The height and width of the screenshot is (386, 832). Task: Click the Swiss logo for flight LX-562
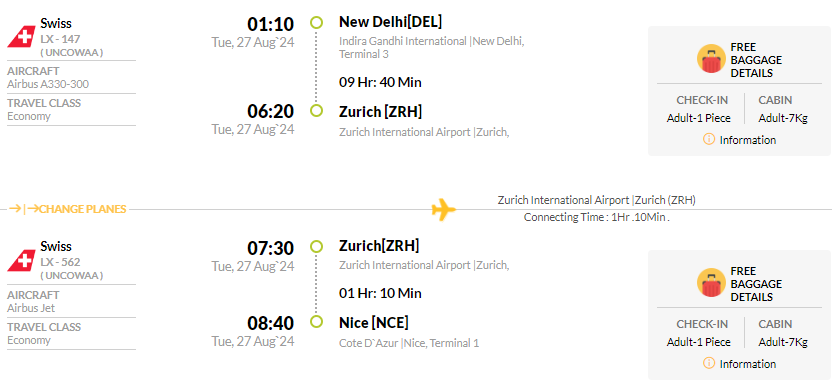[x=21, y=261]
